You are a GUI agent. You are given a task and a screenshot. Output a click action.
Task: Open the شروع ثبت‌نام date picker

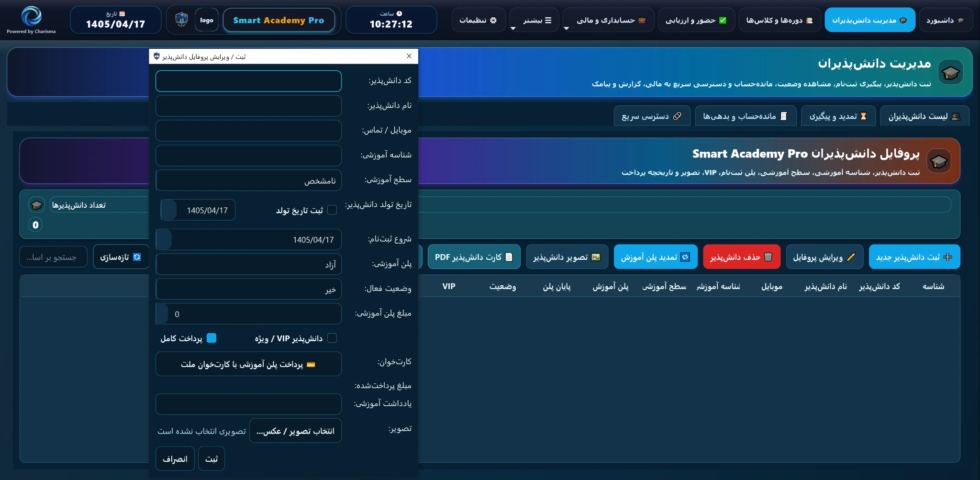click(x=248, y=239)
